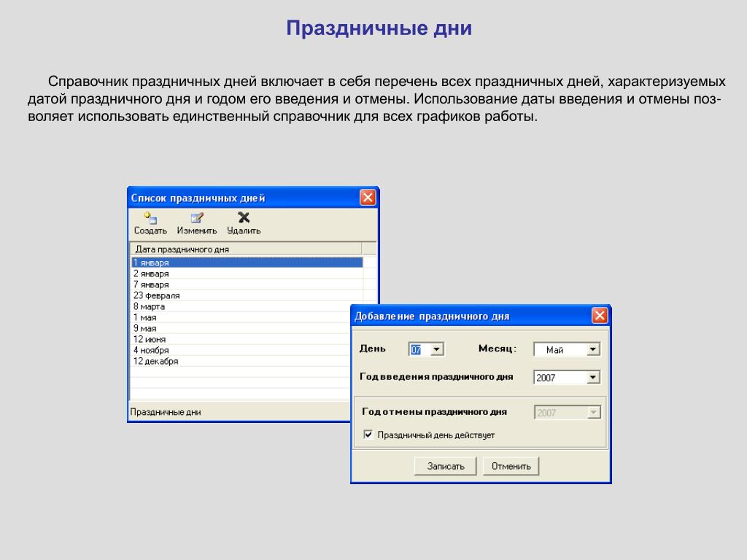Click the Дата праздничного дня column header

246,249
